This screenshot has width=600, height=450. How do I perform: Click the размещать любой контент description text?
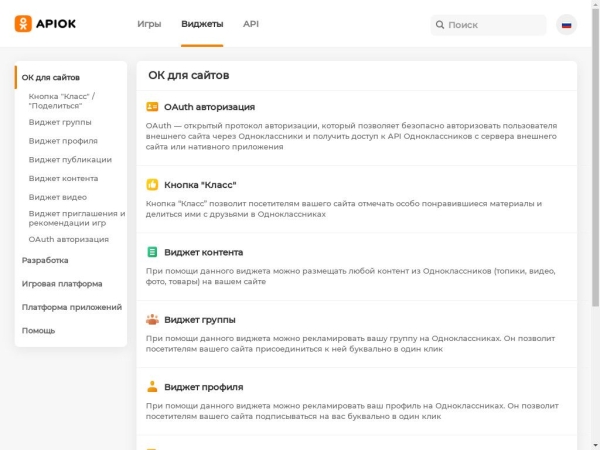coord(351,276)
